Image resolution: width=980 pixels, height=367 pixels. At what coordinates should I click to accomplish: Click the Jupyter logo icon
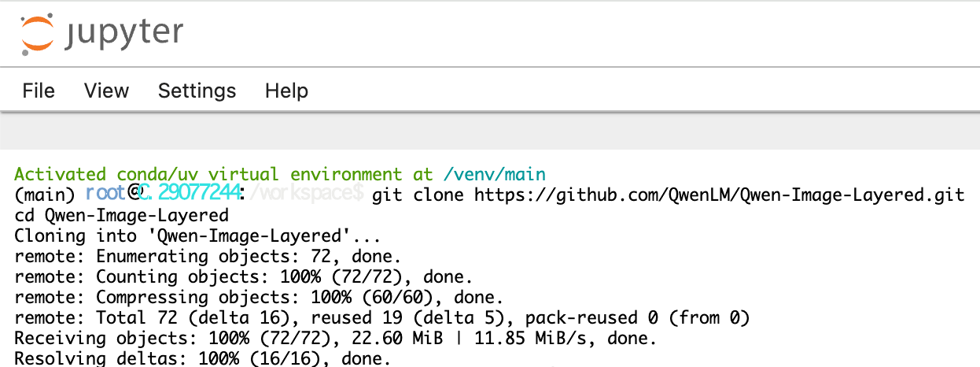(36, 33)
